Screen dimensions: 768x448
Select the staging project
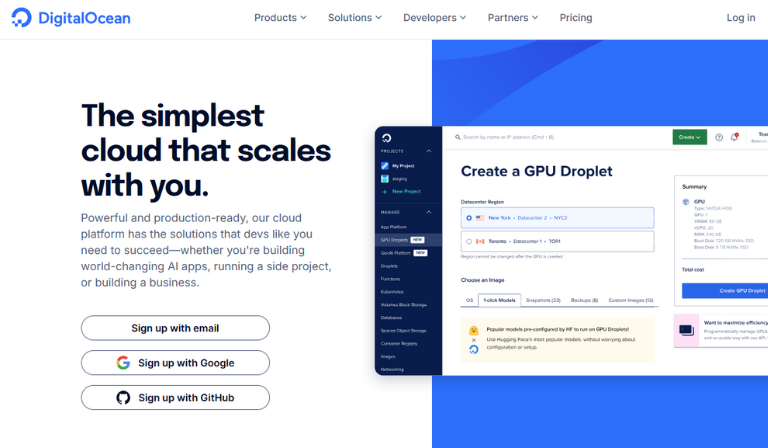pyautogui.click(x=399, y=179)
